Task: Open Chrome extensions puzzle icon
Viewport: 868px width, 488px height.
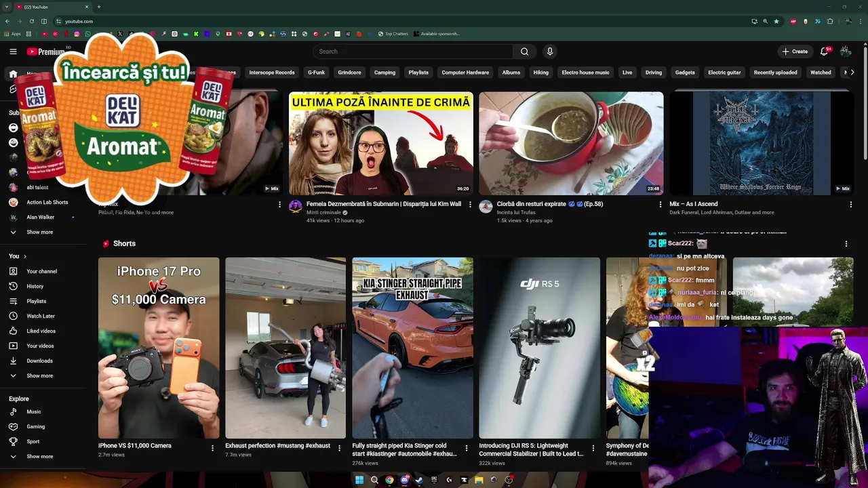Action: click(x=830, y=21)
